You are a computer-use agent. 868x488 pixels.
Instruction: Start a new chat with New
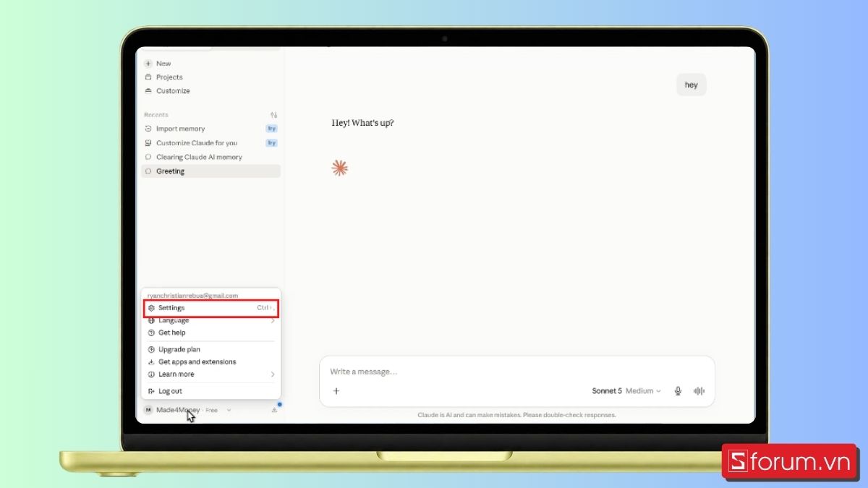pos(158,64)
